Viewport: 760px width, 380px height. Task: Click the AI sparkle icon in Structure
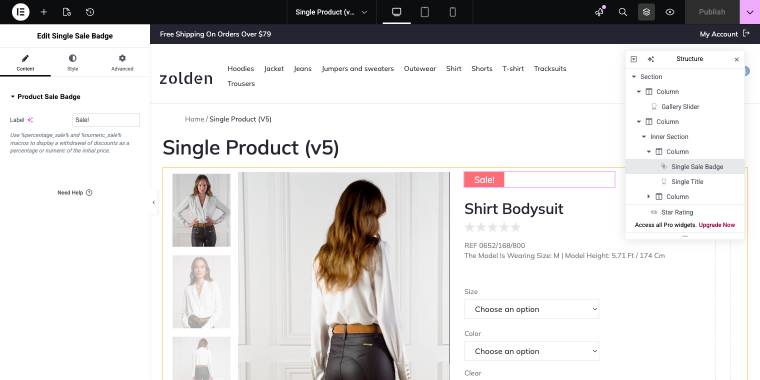651,59
